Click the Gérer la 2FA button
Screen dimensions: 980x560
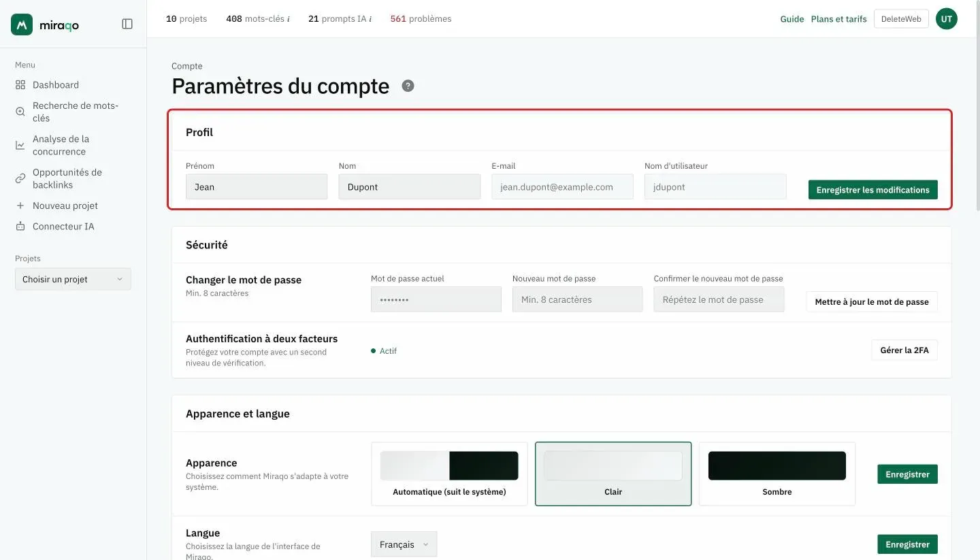pos(904,350)
